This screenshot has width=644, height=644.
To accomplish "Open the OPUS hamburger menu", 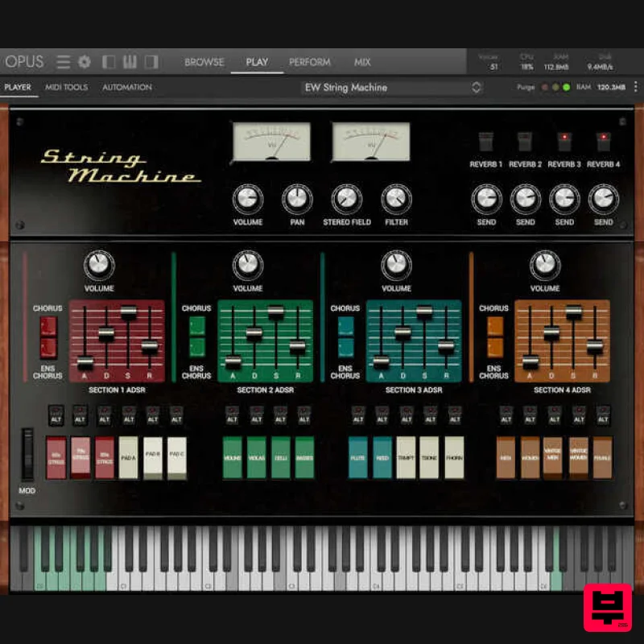I will pos(64,62).
